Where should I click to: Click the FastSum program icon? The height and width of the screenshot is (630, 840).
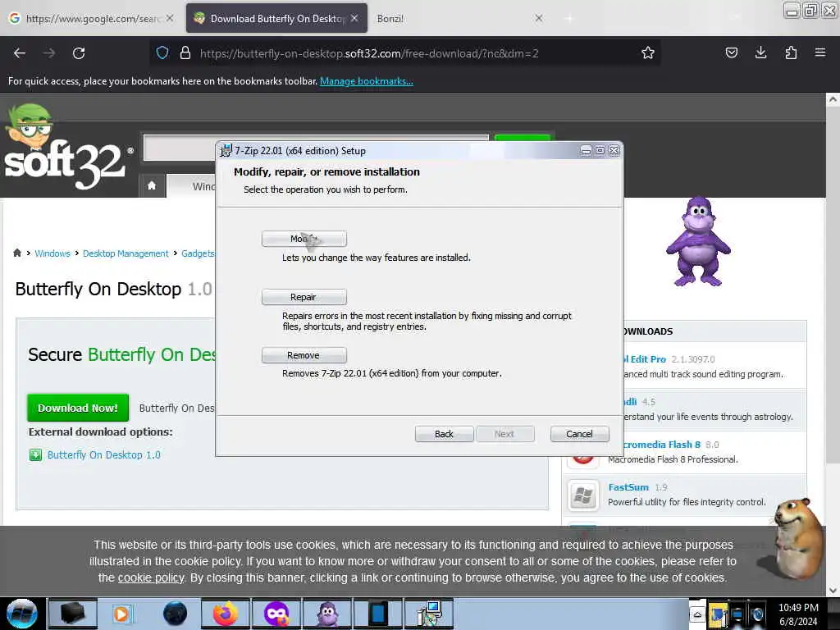(x=583, y=495)
